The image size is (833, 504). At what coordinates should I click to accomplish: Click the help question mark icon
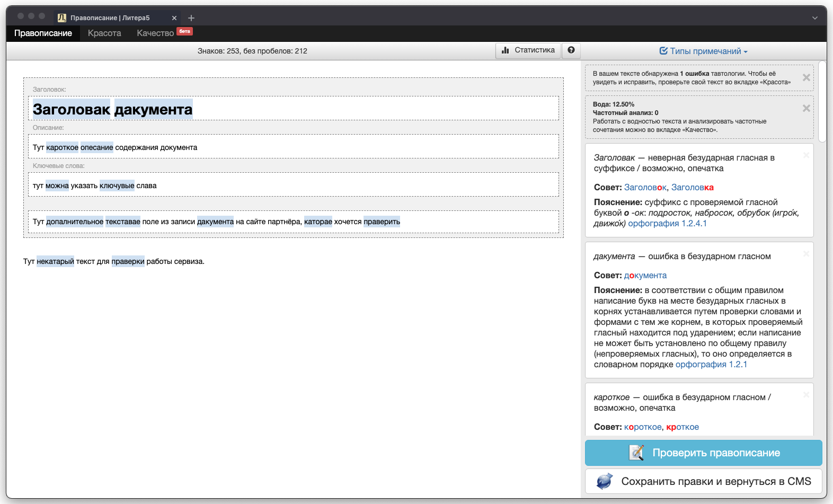point(571,50)
